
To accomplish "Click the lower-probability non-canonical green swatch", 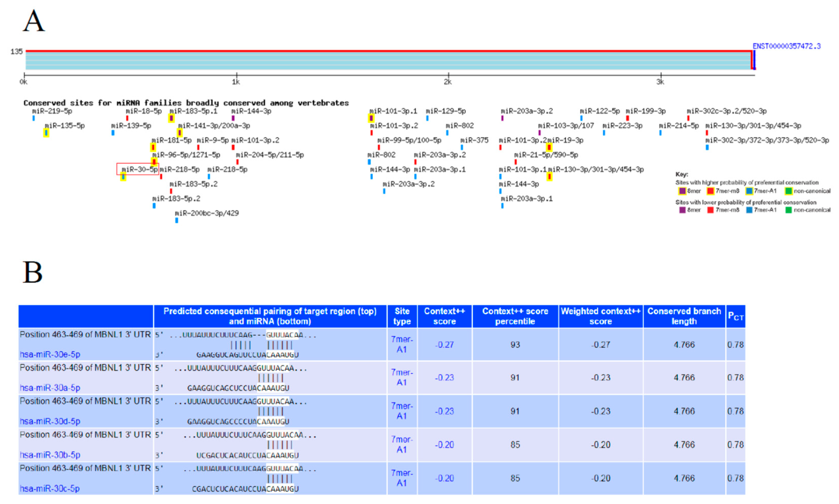I will point(788,210).
